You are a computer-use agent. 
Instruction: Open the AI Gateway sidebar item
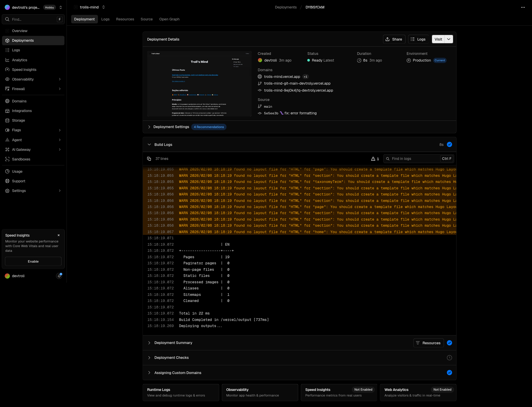click(21, 149)
